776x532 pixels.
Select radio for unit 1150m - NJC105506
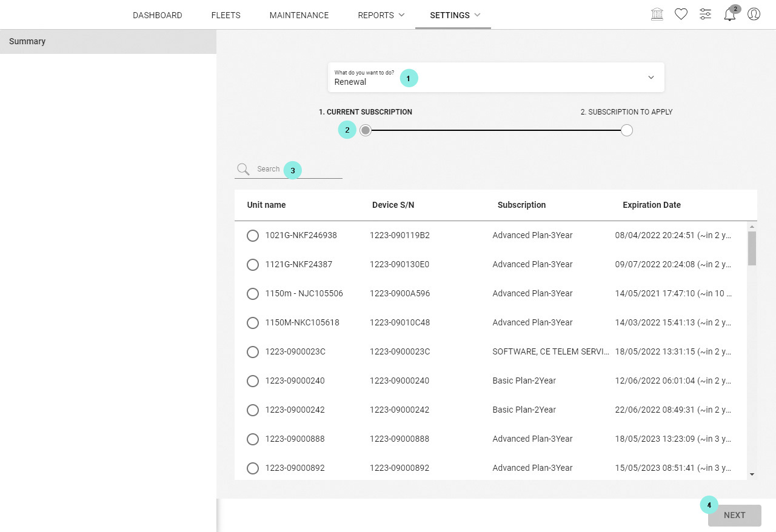[x=253, y=294]
